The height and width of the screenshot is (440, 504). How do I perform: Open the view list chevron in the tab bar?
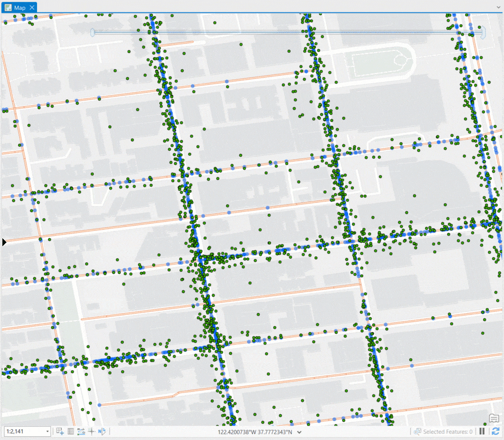498,7
